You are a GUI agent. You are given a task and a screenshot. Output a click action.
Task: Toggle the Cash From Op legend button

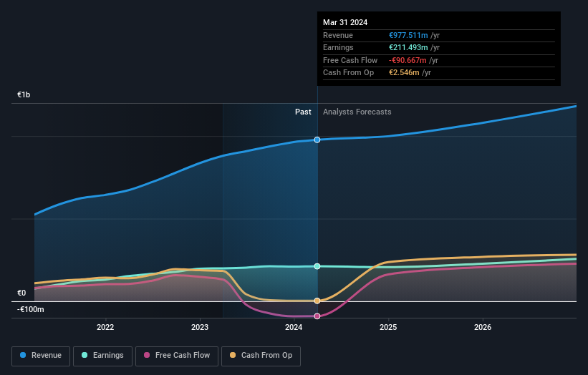pos(261,356)
